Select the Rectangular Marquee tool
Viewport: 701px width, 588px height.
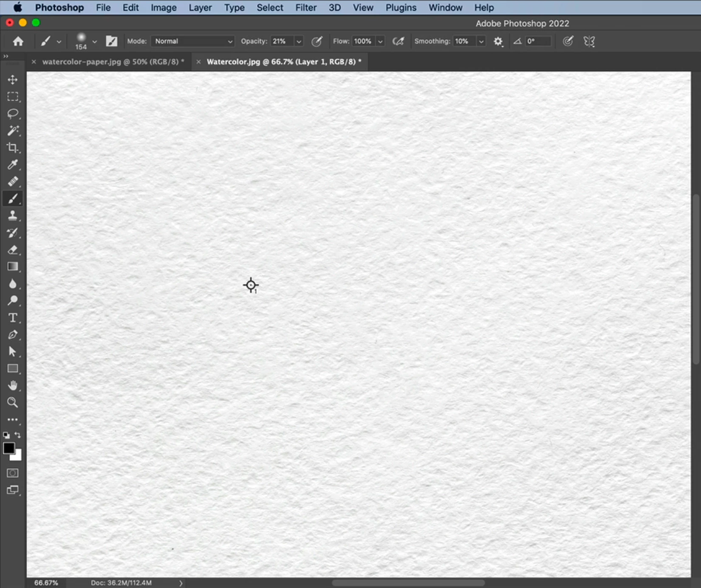pos(13,96)
